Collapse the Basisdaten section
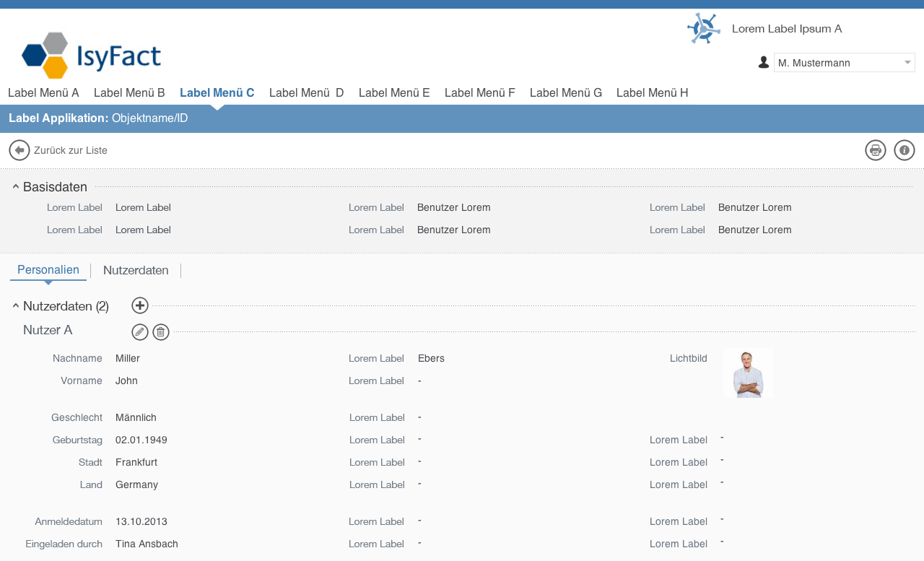The width and height of the screenshot is (924, 561). (16, 187)
